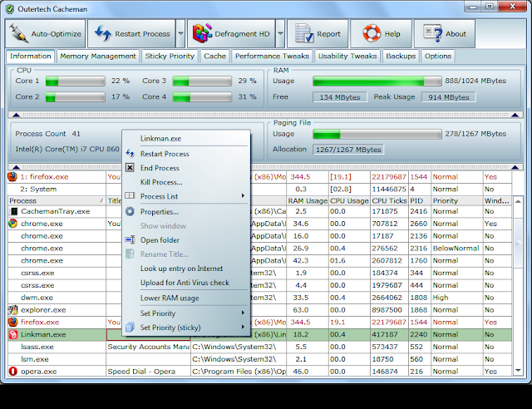The image size is (532, 409).
Task: Open the Options tab
Action: pyautogui.click(x=438, y=57)
